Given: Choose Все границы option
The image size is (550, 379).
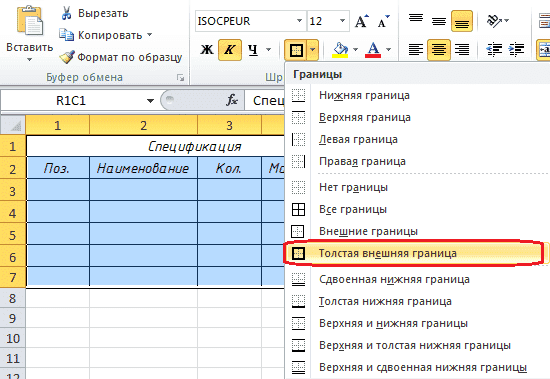Looking at the screenshot, I should (x=417, y=209).
